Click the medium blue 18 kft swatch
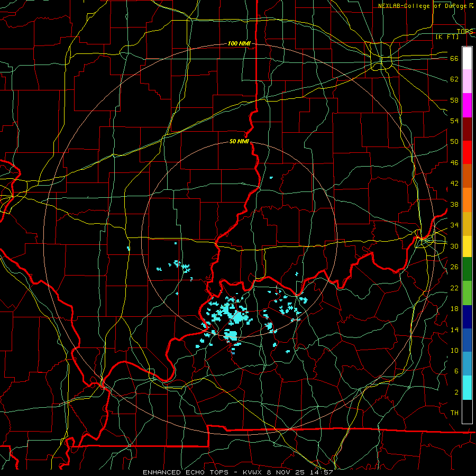The width and height of the screenshot is (476, 476). (x=467, y=340)
